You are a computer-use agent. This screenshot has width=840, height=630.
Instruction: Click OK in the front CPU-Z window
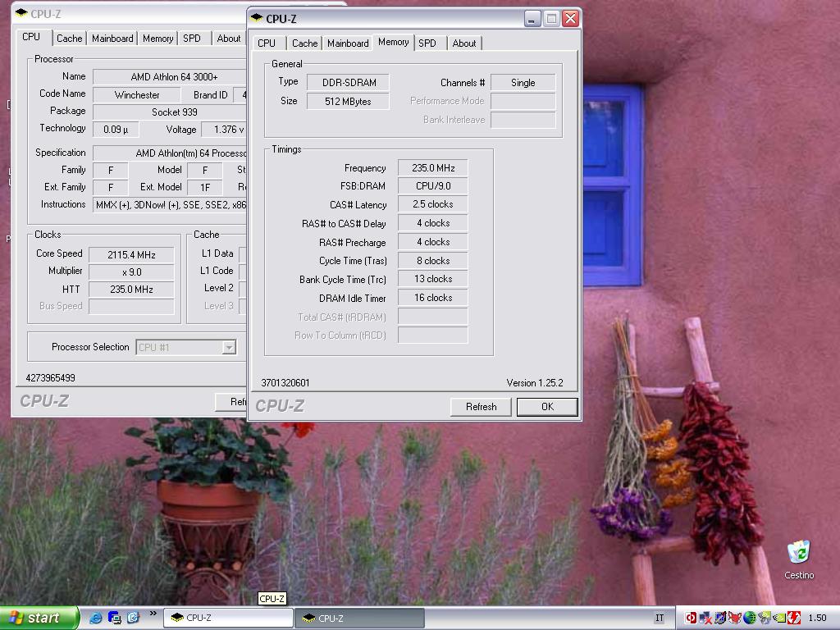[x=547, y=407]
